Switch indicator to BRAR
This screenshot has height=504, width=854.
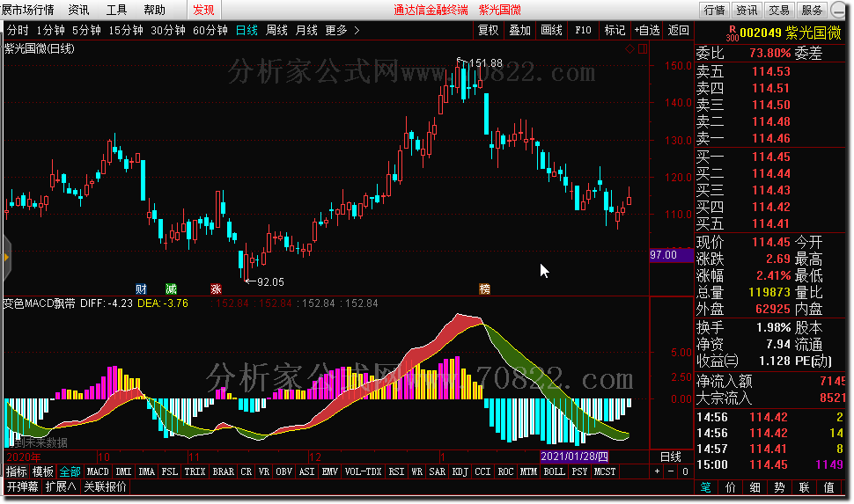click(224, 471)
